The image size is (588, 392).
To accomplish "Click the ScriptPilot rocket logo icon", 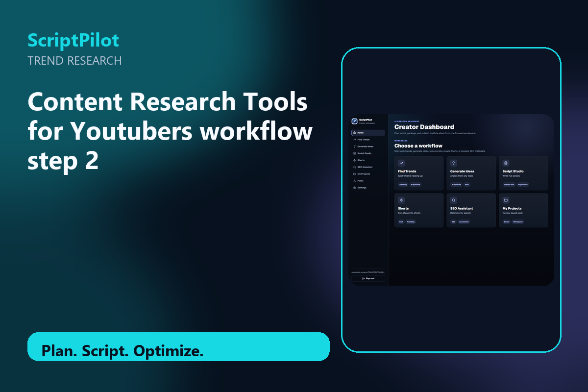I will pyautogui.click(x=354, y=122).
